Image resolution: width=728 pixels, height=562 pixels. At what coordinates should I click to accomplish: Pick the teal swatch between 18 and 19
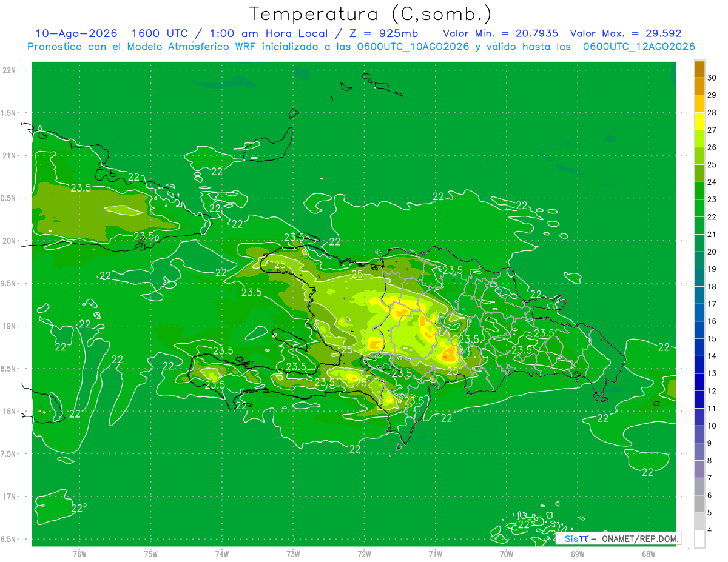(x=699, y=278)
